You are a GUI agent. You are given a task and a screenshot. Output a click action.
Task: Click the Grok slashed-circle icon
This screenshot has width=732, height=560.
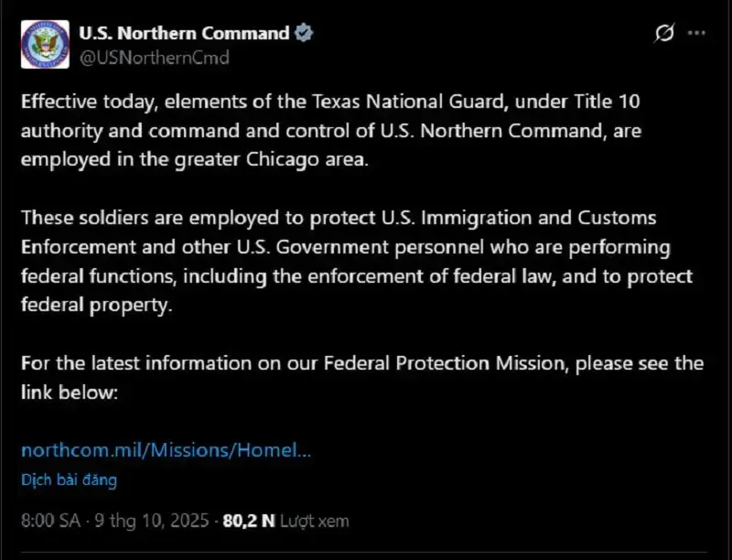pos(665,34)
